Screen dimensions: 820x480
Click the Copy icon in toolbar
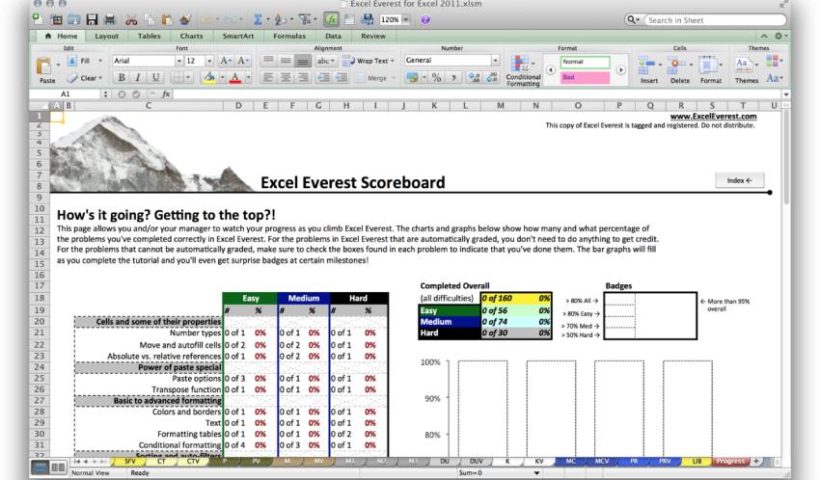coord(150,20)
